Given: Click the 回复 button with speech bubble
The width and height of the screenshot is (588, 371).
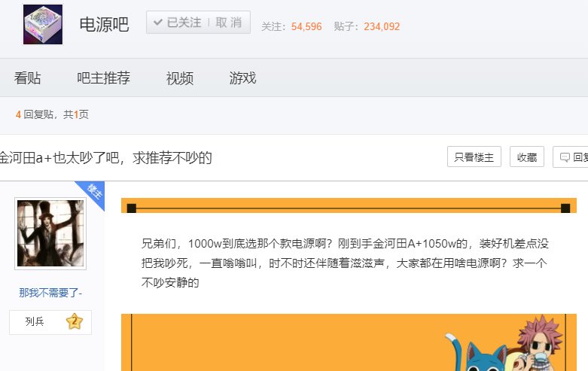Looking at the screenshot, I should point(571,157).
